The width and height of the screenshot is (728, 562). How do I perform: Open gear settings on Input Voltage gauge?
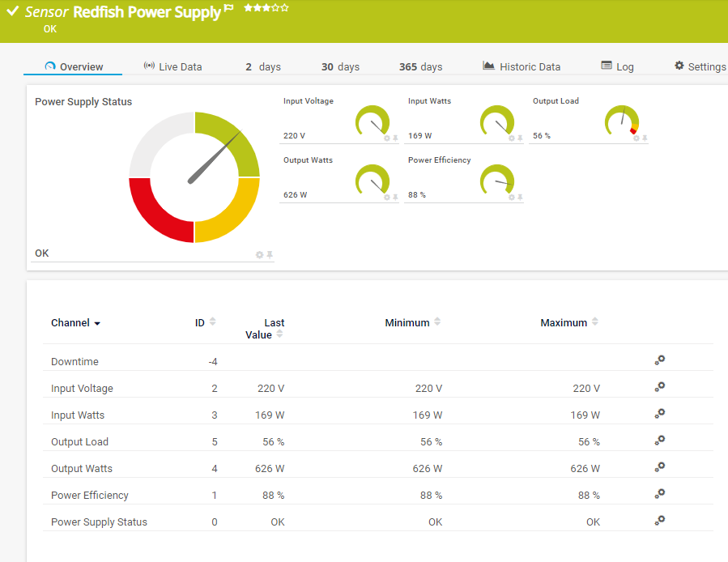tap(386, 138)
